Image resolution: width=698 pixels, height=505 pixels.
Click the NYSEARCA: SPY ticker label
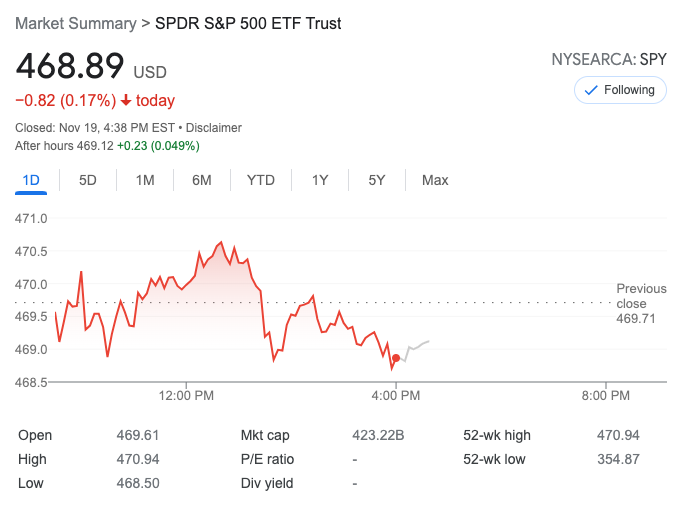(x=609, y=60)
